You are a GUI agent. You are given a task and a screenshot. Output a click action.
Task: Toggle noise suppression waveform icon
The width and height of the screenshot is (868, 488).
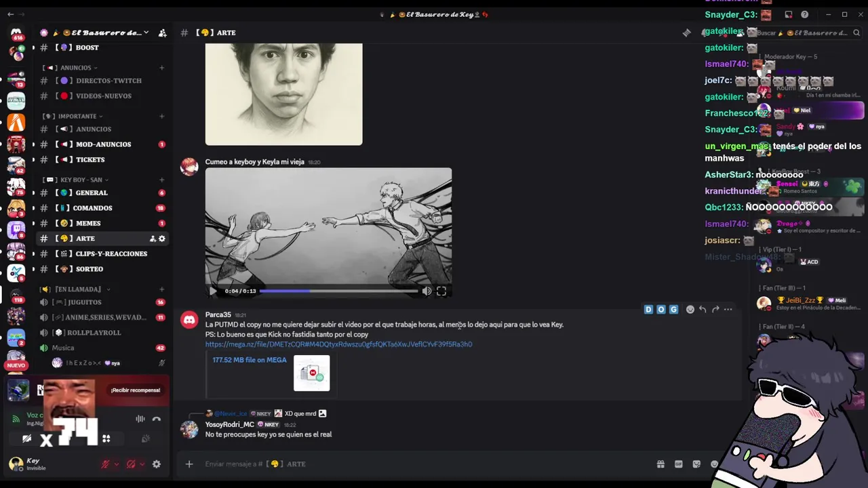tap(140, 419)
